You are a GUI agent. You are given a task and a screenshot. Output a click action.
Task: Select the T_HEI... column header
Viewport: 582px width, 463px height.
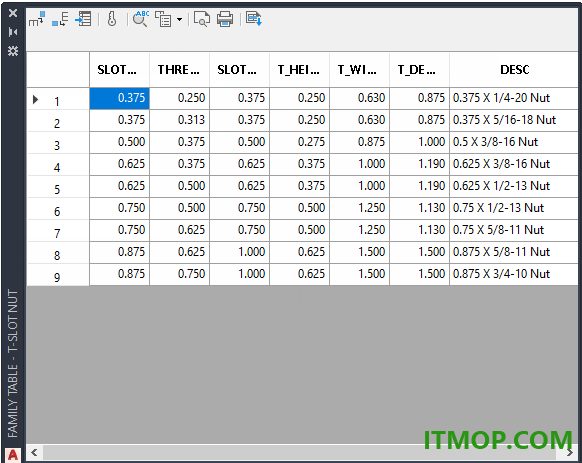[x=300, y=70]
